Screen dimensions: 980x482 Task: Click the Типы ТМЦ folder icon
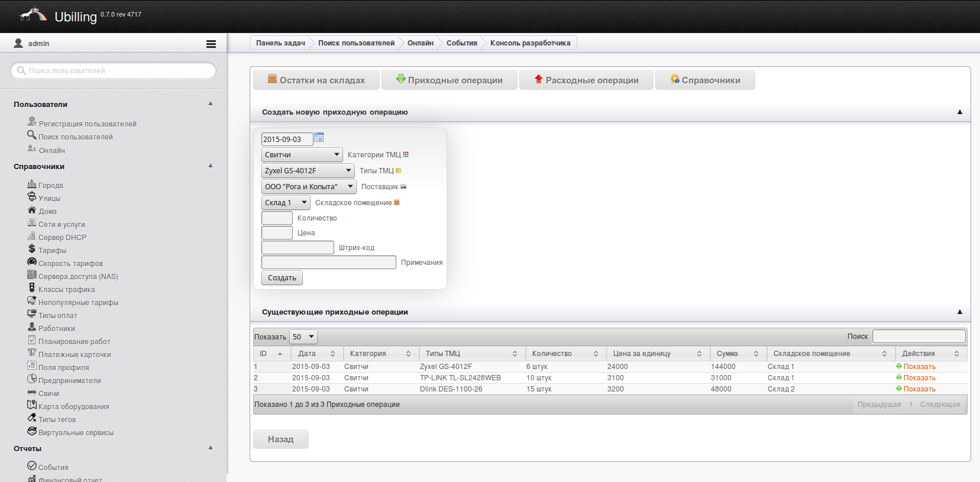point(399,171)
